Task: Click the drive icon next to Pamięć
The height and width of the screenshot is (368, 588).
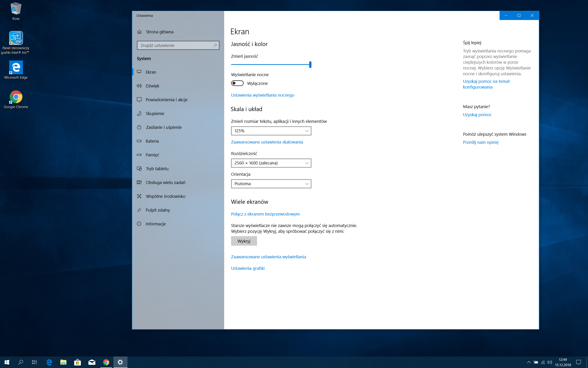Action: tap(139, 155)
